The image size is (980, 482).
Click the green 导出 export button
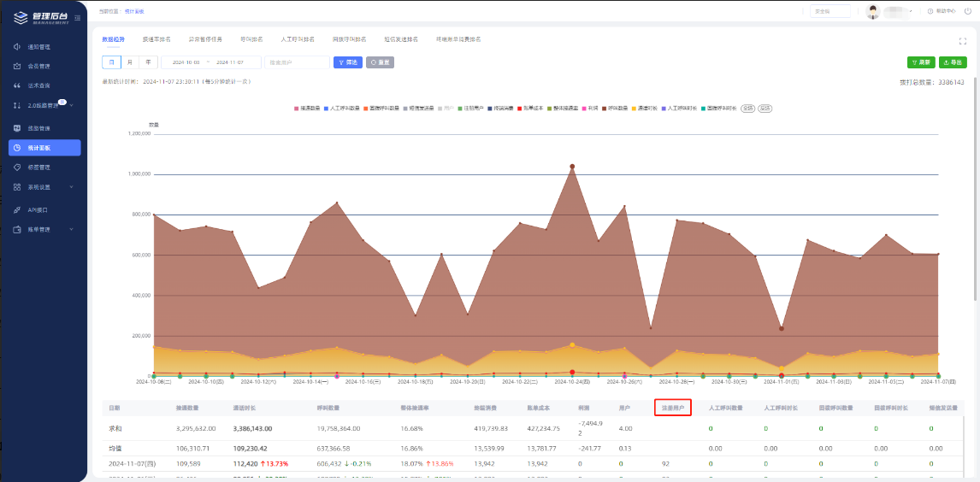point(953,62)
